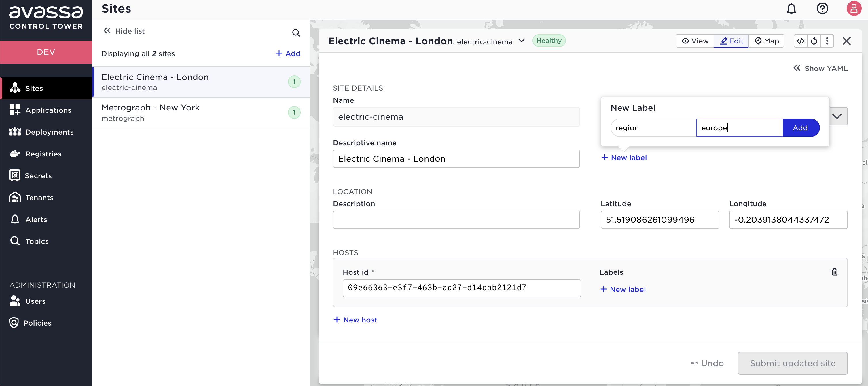Click Submit updated site button

(793, 364)
